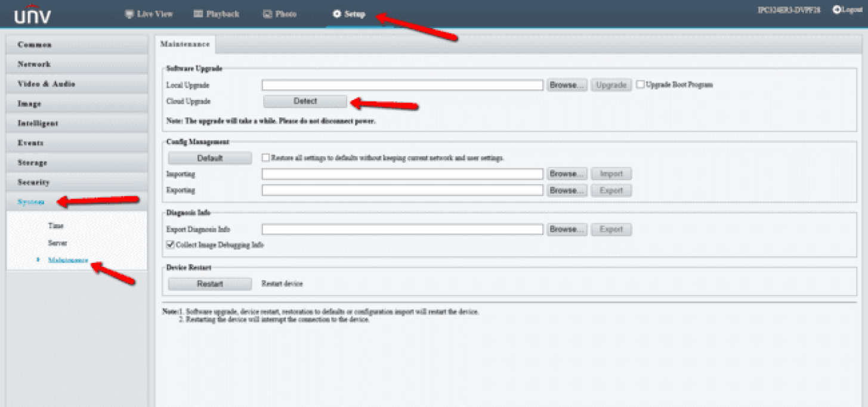Select Time under System menu
Screen dimensions: 868x407
(56, 226)
